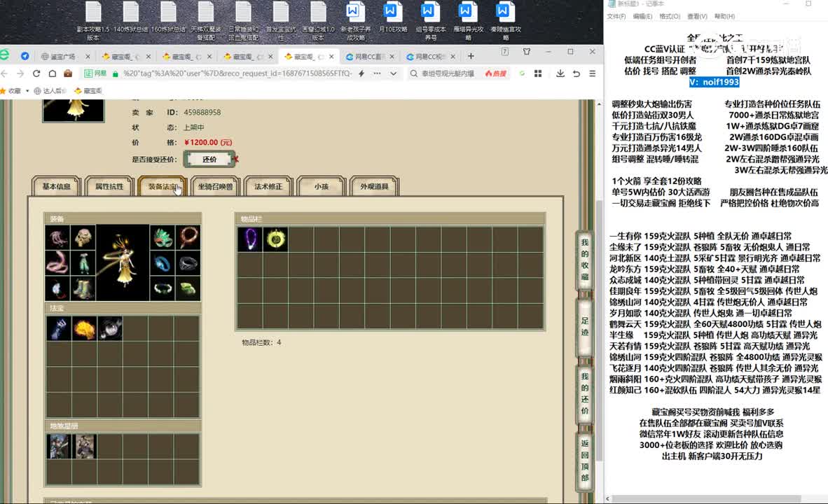
Task: Switch to the 基本信息 tab
Action: (x=57, y=186)
